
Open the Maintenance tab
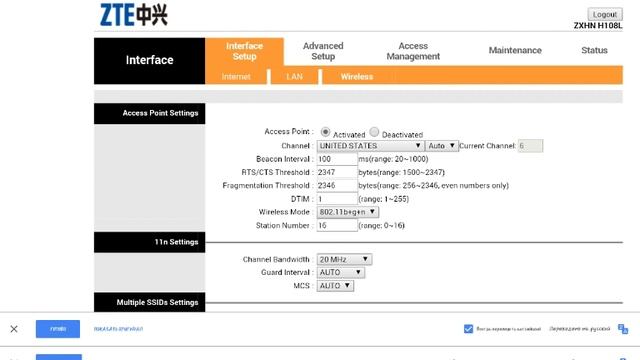point(515,51)
